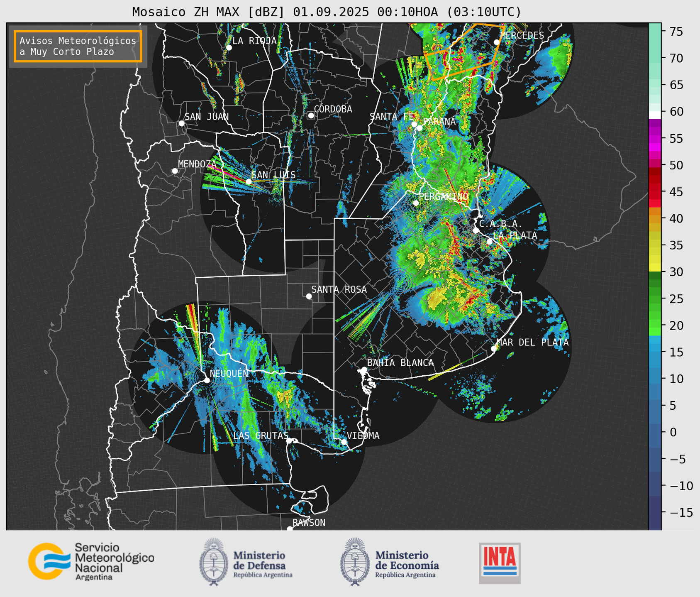
Task: Click the mosaic title text at top
Action: pyautogui.click(x=327, y=12)
